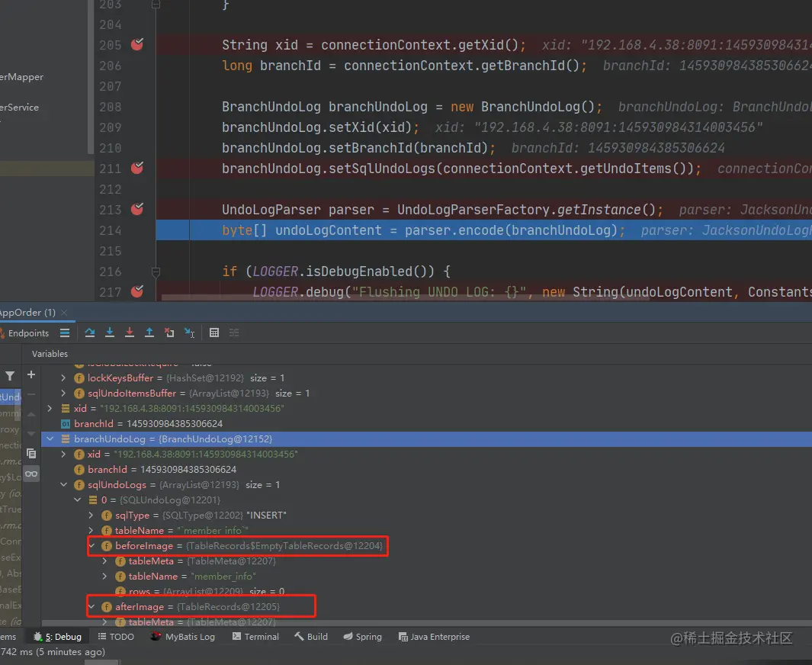Toggle the breakpoint on line 205
812x665 pixels.
pos(137,44)
